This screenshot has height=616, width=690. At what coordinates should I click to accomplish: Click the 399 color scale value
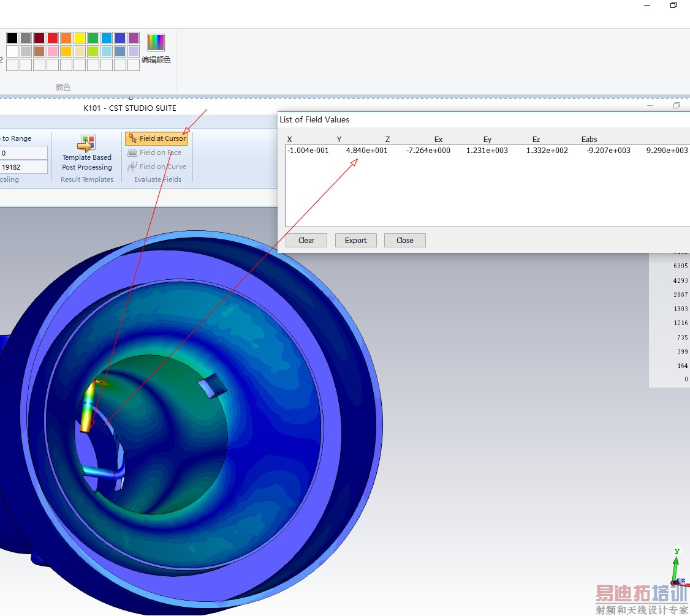pyautogui.click(x=683, y=351)
